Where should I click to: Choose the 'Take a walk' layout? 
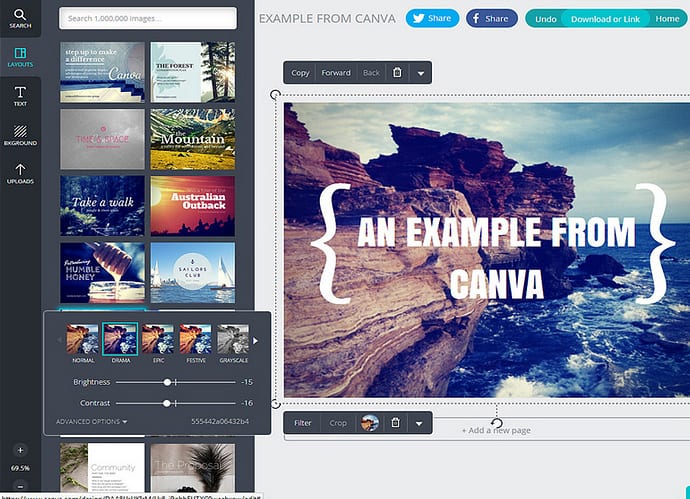[x=102, y=206]
